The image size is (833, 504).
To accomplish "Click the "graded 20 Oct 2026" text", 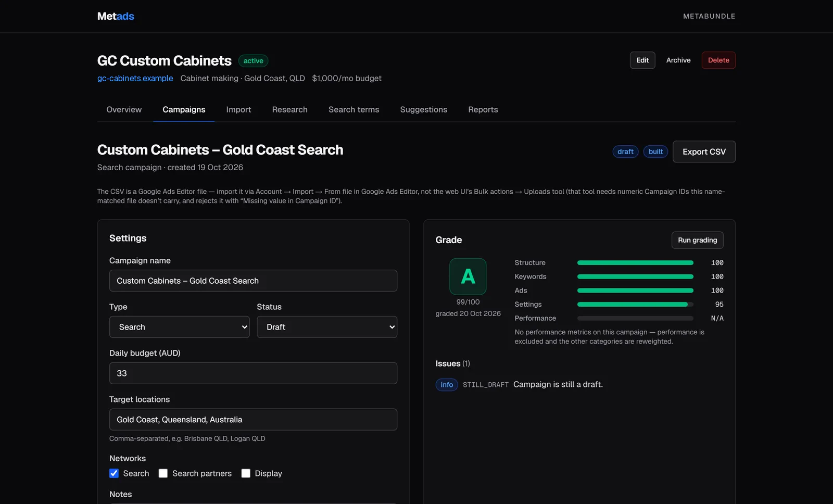I will tap(468, 313).
